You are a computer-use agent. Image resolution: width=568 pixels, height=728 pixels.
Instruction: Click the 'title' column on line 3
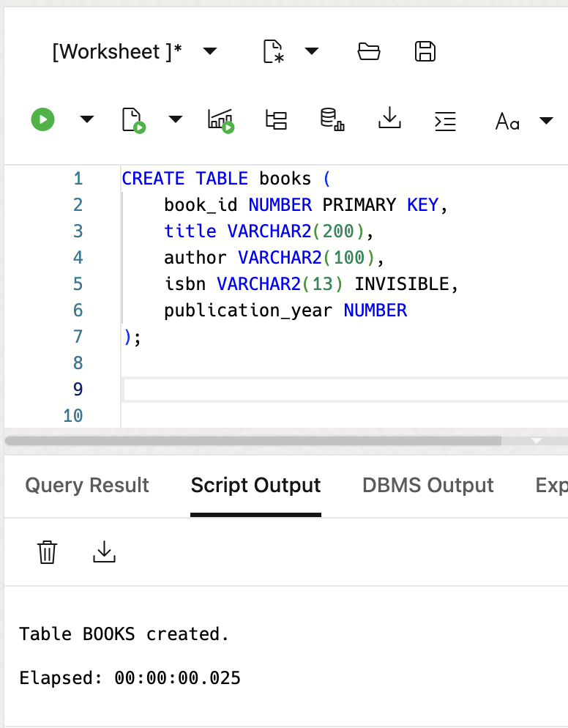[x=190, y=231]
